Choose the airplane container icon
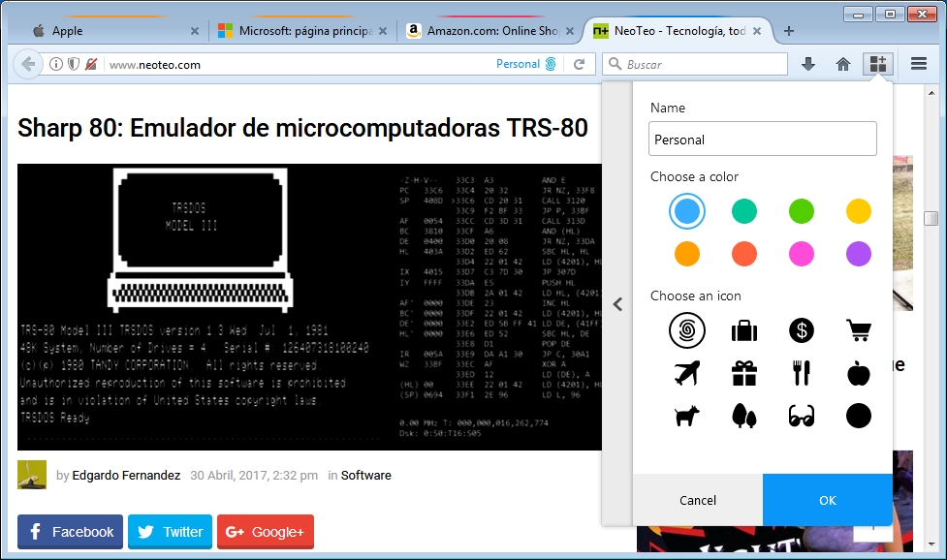This screenshot has height=560, width=947. (x=686, y=373)
